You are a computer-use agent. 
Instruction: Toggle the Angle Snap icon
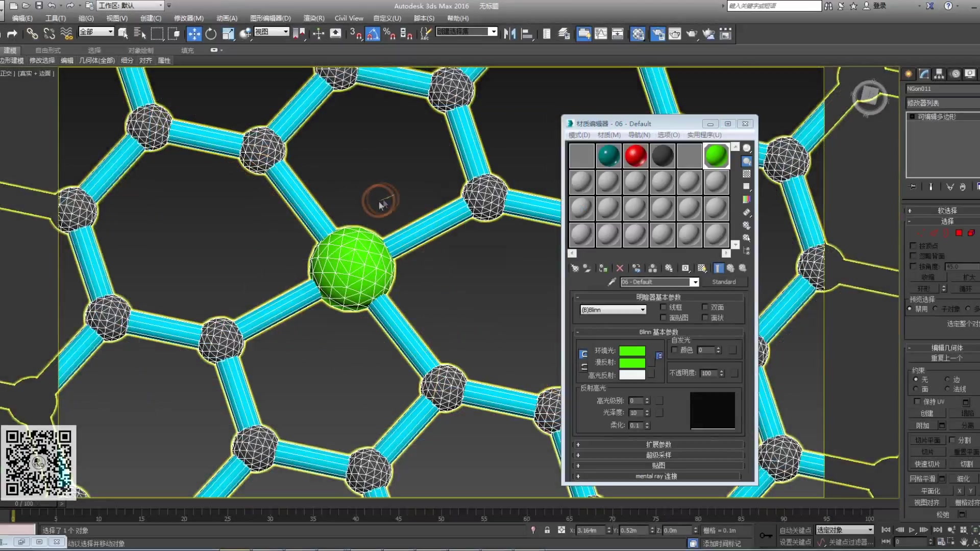tap(373, 34)
